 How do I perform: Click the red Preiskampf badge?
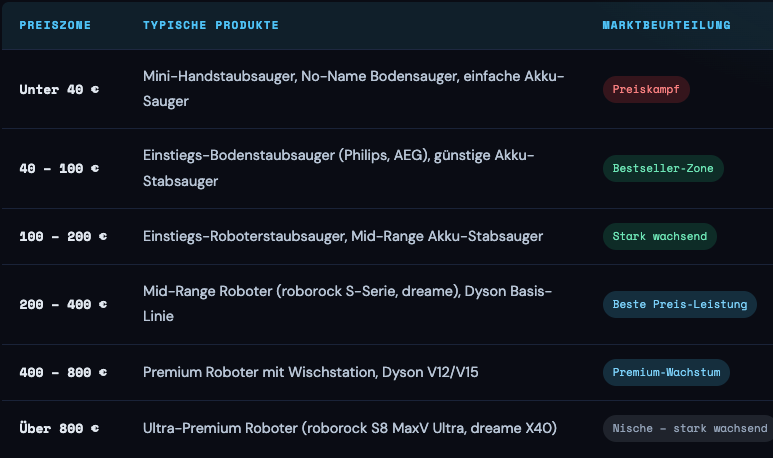tap(646, 89)
